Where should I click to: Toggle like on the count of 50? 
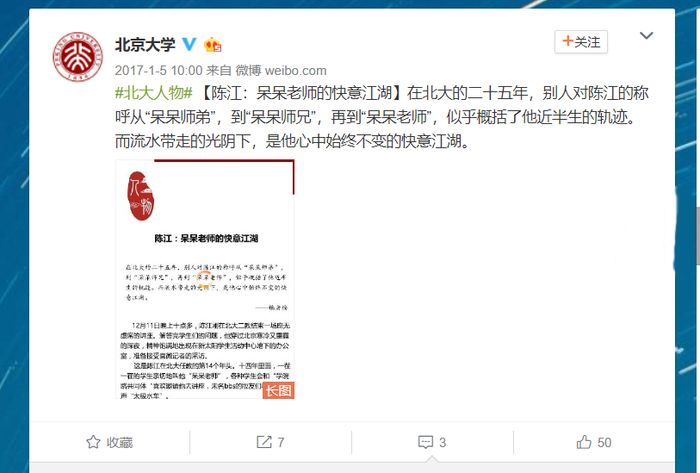tap(594, 442)
